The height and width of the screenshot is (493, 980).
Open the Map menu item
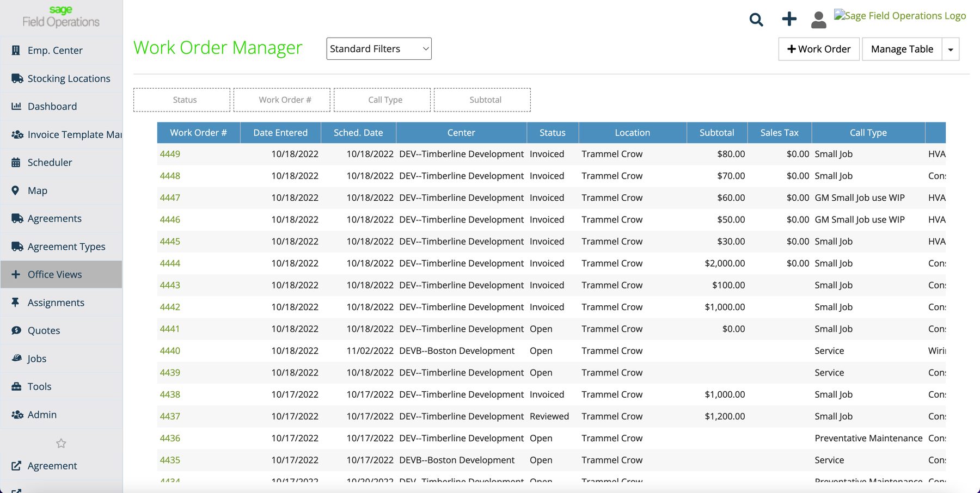coord(61,190)
